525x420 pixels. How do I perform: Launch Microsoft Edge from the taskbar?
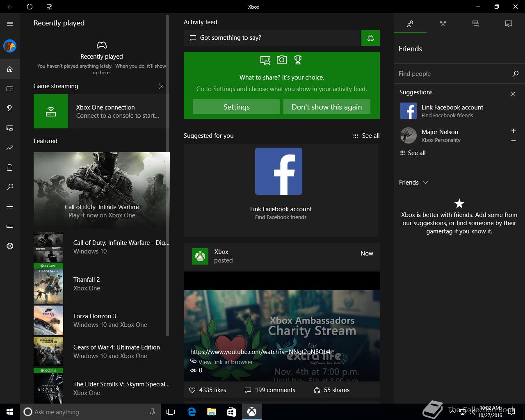tap(192, 412)
